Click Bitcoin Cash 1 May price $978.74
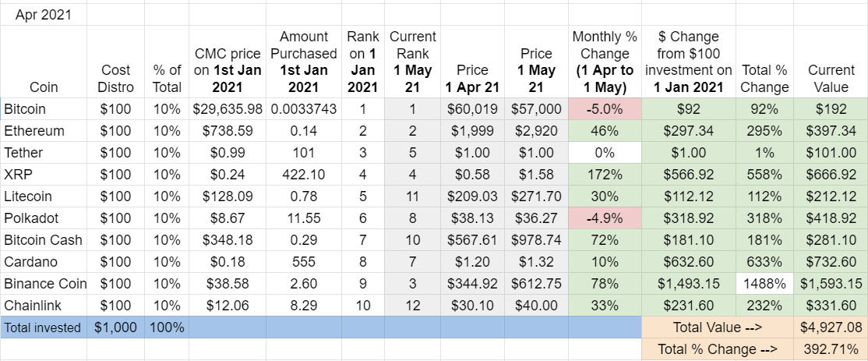 pyautogui.click(x=536, y=240)
